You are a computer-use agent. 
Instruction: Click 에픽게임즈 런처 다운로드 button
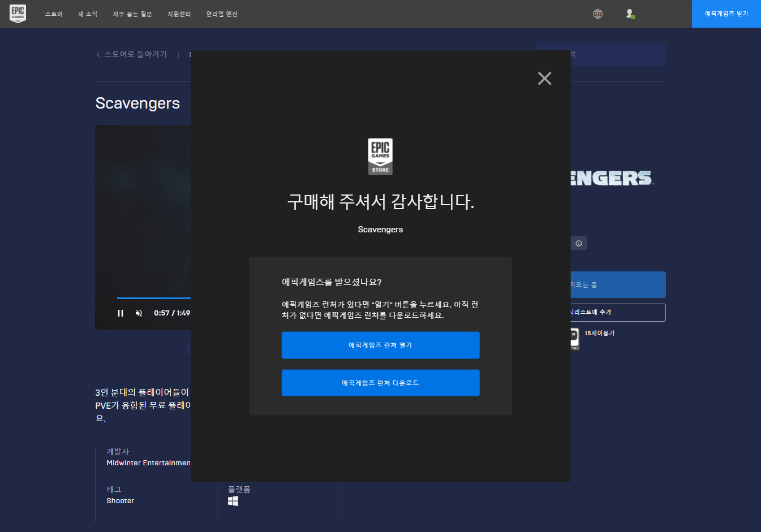click(x=380, y=383)
